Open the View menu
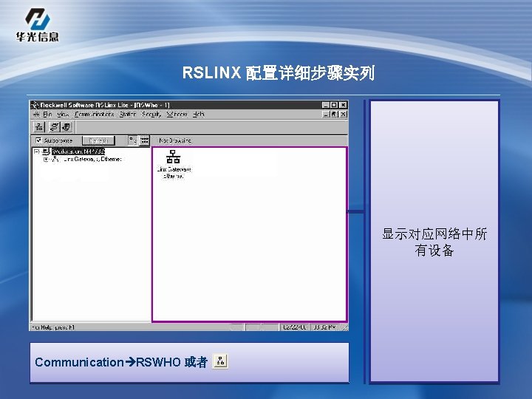The image size is (532, 399). click(x=63, y=115)
